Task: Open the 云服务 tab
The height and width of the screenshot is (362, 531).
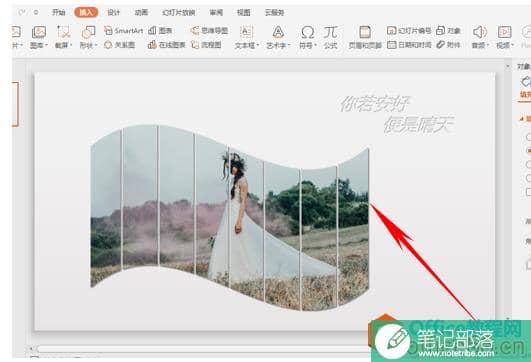Action: pos(274,13)
